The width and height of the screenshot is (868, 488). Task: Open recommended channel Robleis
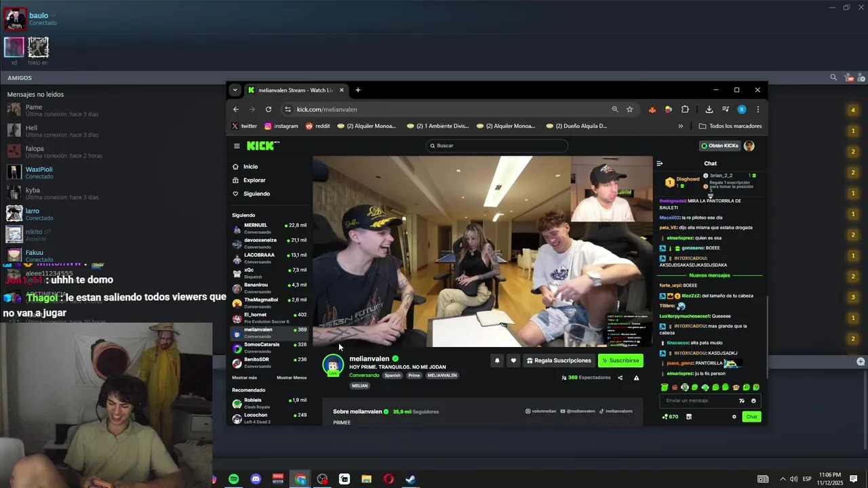pos(269,403)
